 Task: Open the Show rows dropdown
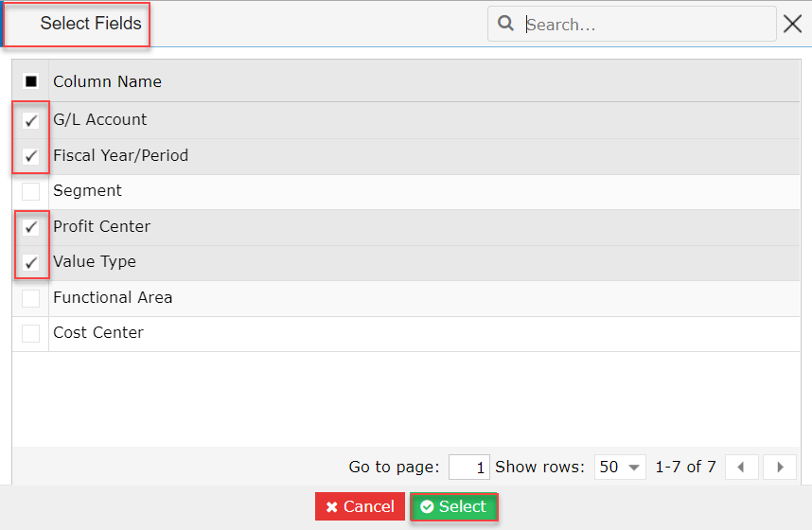(620, 467)
